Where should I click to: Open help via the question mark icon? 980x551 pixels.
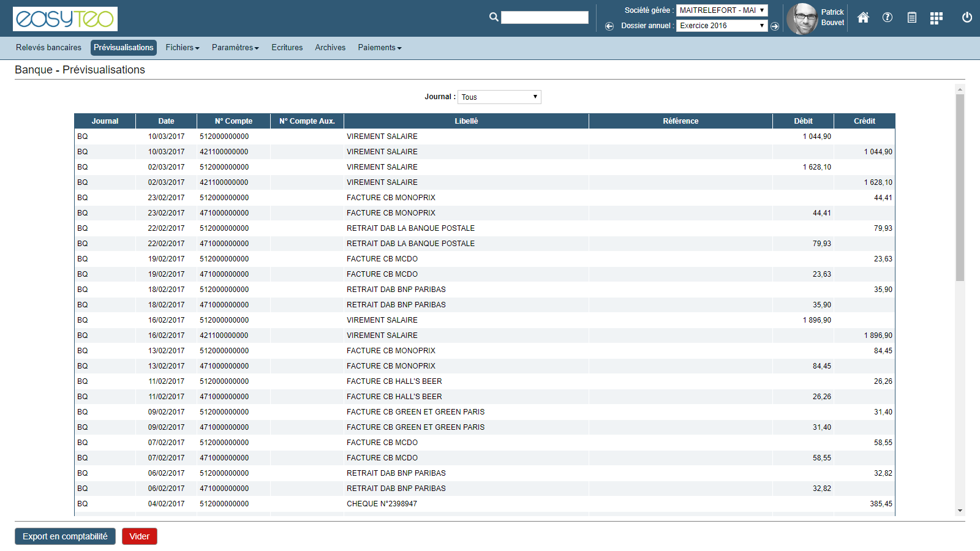tap(888, 18)
